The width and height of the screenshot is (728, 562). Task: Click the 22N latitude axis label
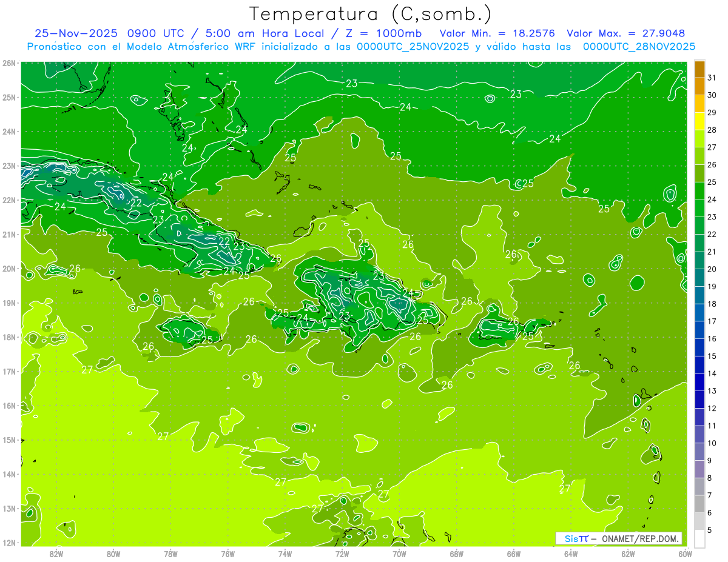[10, 200]
